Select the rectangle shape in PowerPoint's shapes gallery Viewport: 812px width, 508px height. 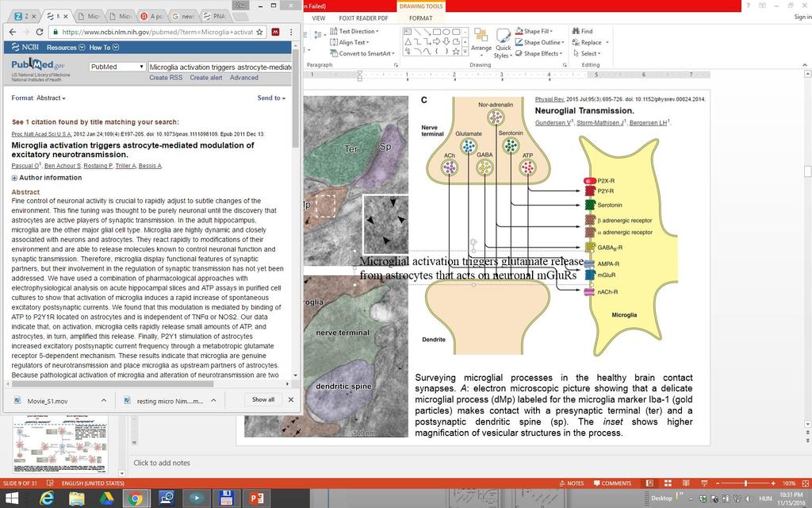pyautogui.click(x=437, y=32)
